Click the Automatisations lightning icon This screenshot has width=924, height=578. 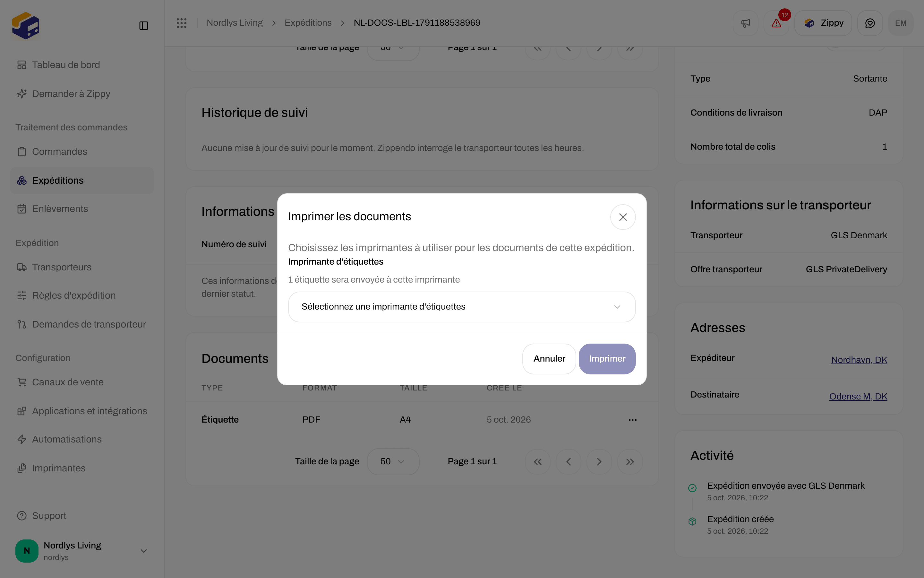(x=22, y=439)
